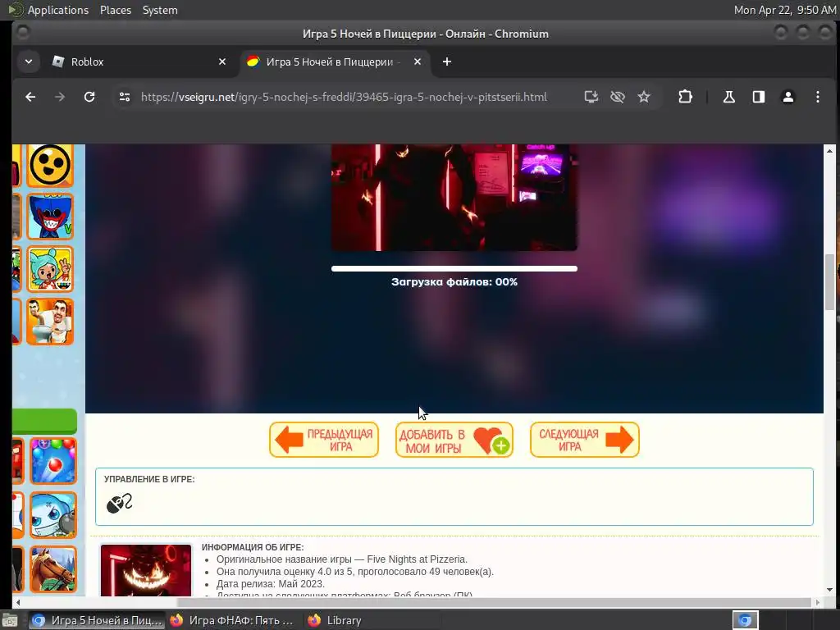Click text 'Загрузка файлов: 00%'
840x630 pixels.
pos(454,282)
